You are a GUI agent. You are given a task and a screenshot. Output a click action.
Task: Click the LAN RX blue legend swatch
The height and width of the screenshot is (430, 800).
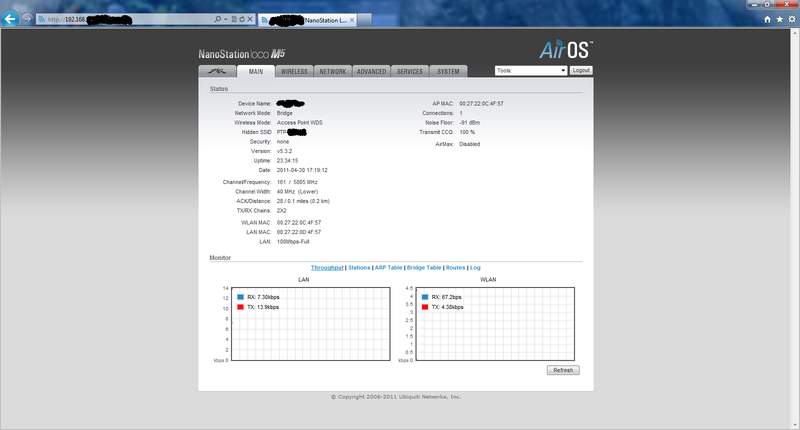pyautogui.click(x=240, y=297)
